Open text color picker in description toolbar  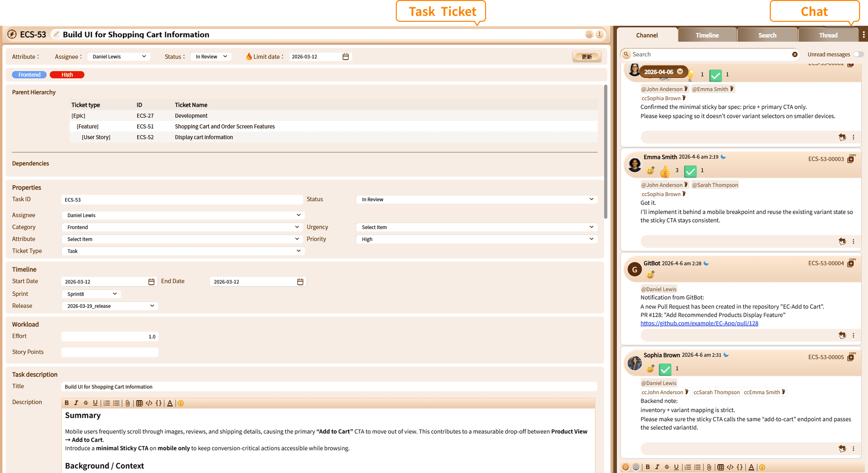170,403
